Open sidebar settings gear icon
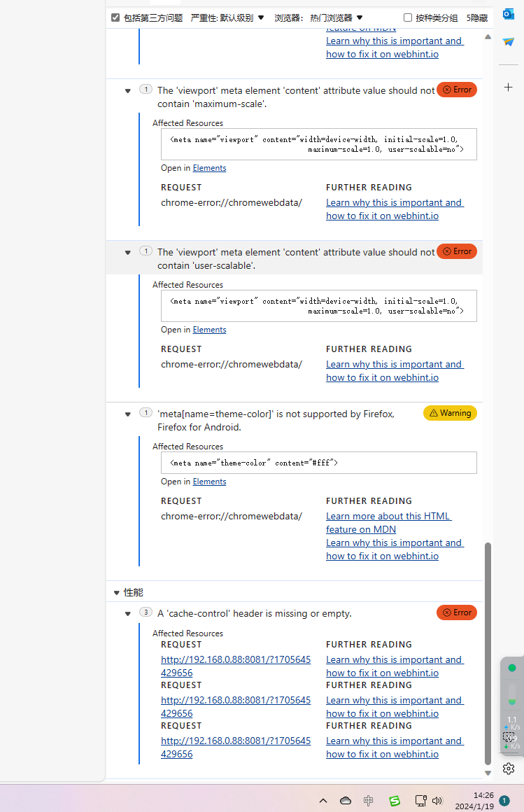The height and width of the screenshot is (812, 524). pos(509,769)
